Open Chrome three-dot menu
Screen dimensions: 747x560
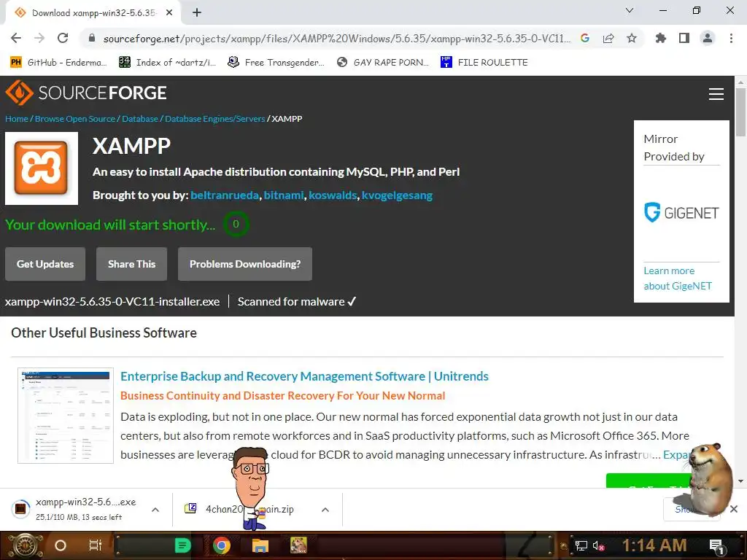(x=731, y=38)
